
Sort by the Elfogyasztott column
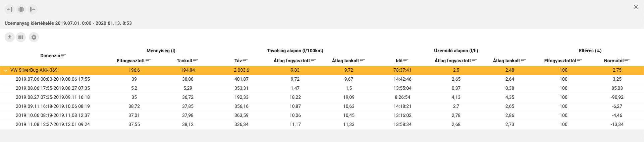click(148, 61)
